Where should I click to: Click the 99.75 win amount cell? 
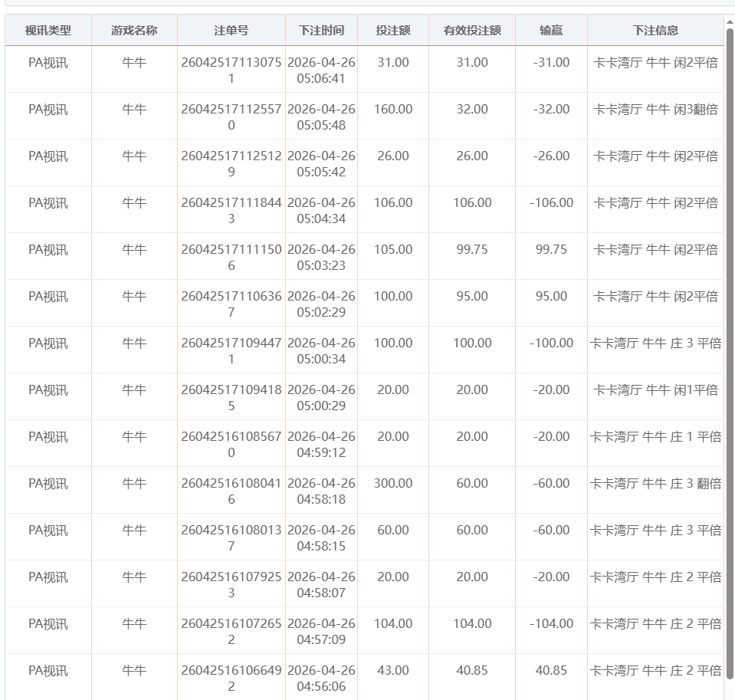[551, 250]
